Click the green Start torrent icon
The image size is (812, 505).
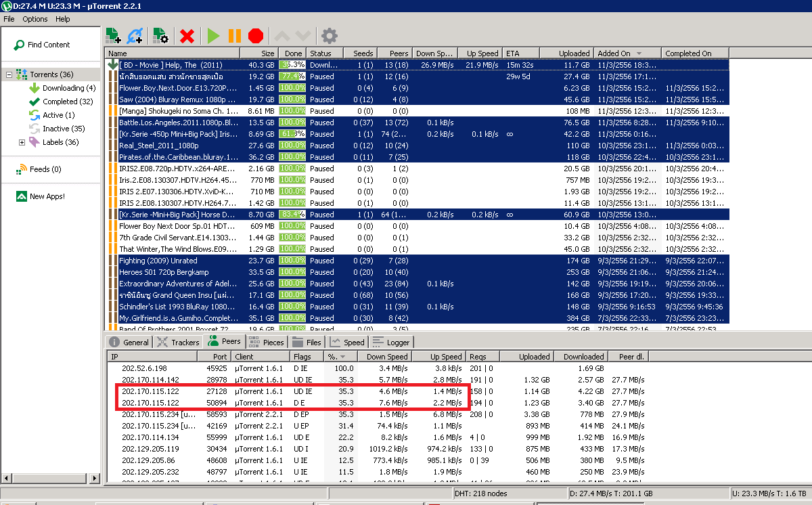[x=214, y=36]
